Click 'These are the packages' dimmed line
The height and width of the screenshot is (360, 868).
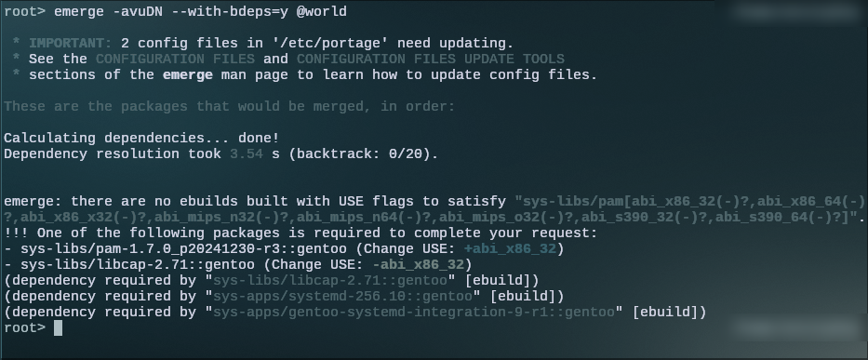pos(230,106)
